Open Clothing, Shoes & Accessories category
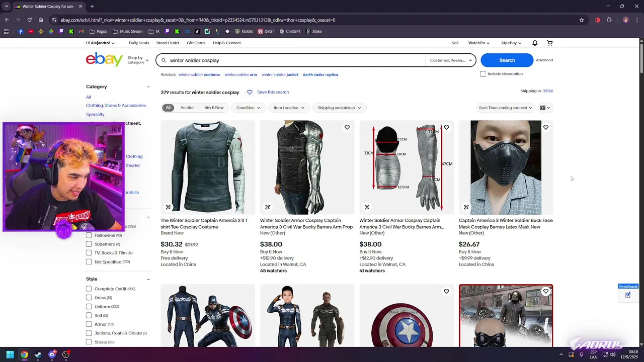Image resolution: width=644 pixels, height=362 pixels. point(116,106)
